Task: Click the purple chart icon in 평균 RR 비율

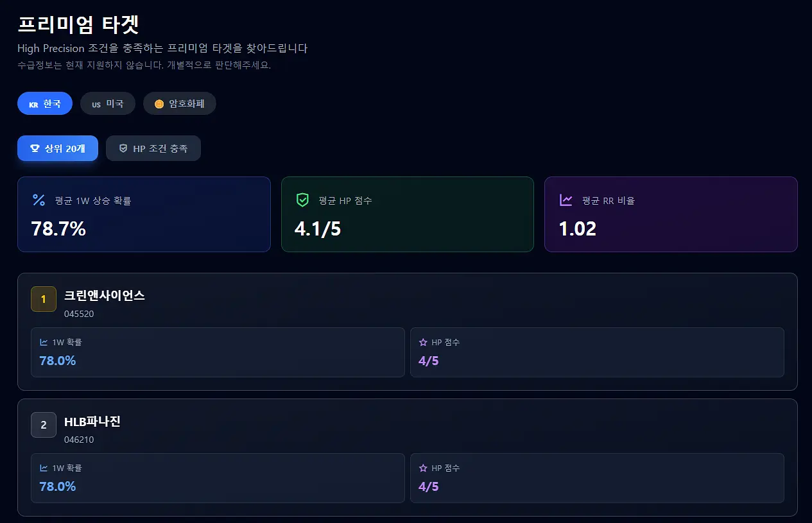Action: tap(566, 200)
